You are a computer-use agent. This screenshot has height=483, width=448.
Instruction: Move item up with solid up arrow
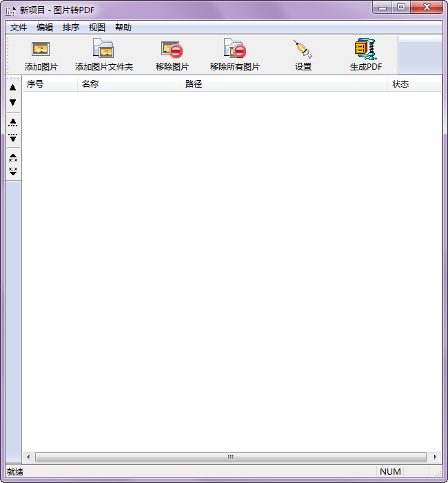tap(13, 88)
